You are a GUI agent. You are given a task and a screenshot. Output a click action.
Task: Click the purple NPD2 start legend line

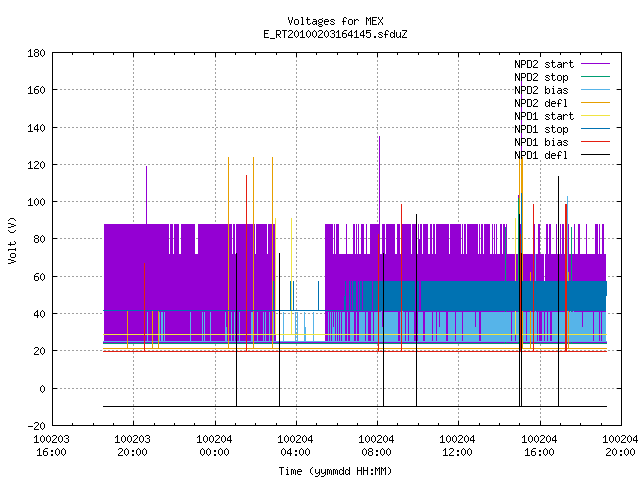(595, 64)
